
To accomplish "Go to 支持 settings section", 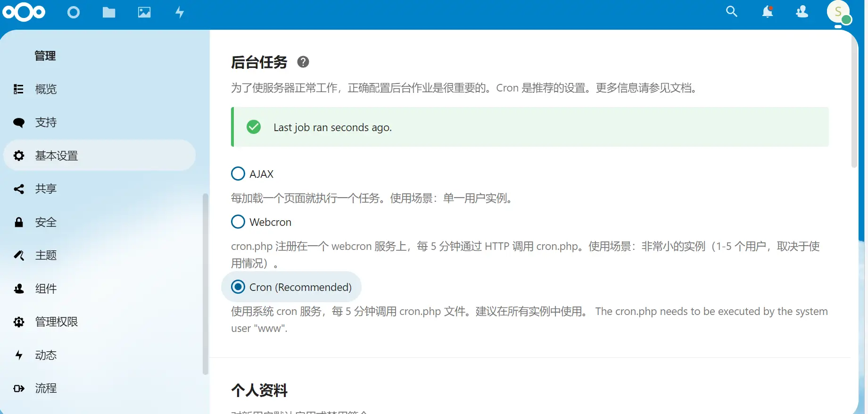I will click(x=46, y=123).
